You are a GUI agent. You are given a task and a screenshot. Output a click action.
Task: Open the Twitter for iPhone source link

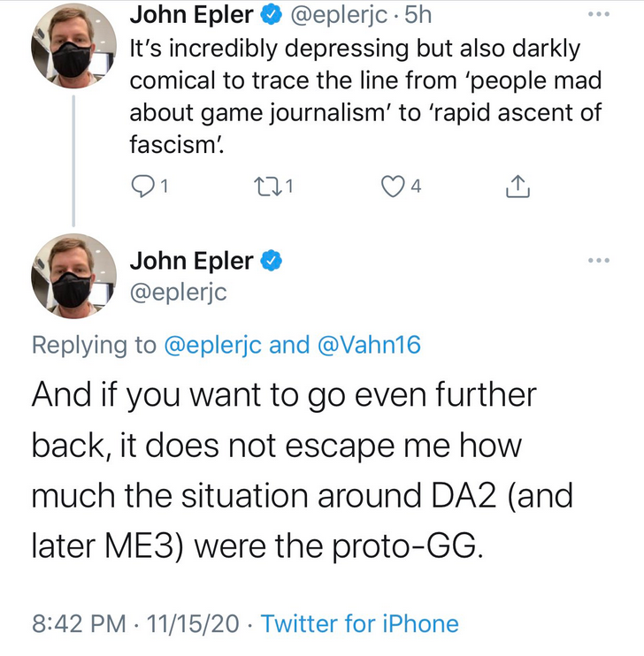(360, 624)
